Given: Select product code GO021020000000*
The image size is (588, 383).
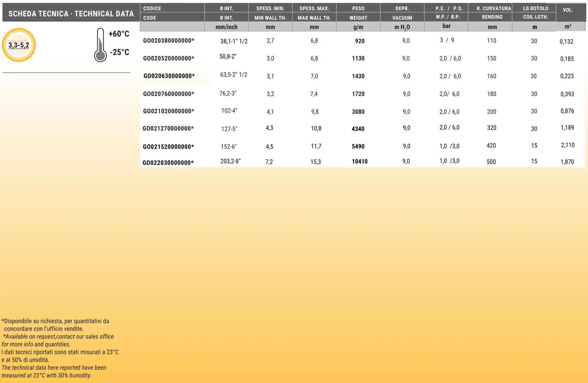Looking at the screenshot, I should 169,111.
